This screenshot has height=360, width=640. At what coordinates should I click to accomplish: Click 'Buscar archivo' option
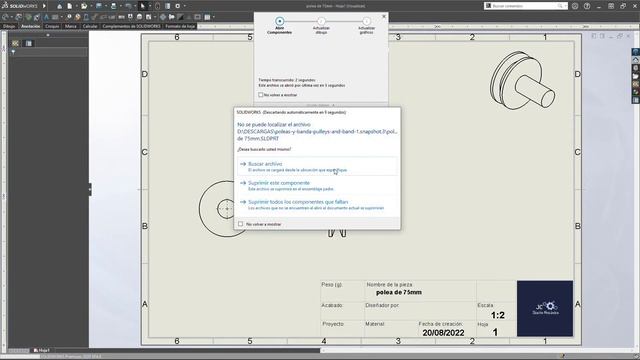tap(317, 167)
